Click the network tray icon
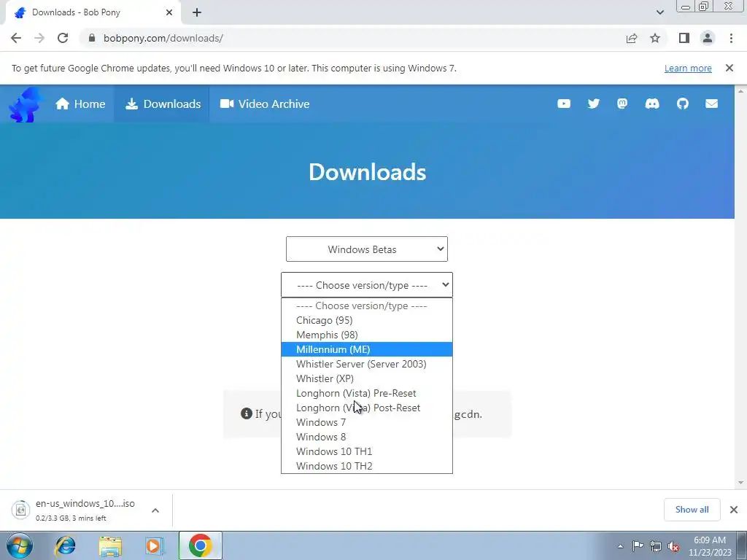747x560 pixels. pyautogui.click(x=656, y=546)
